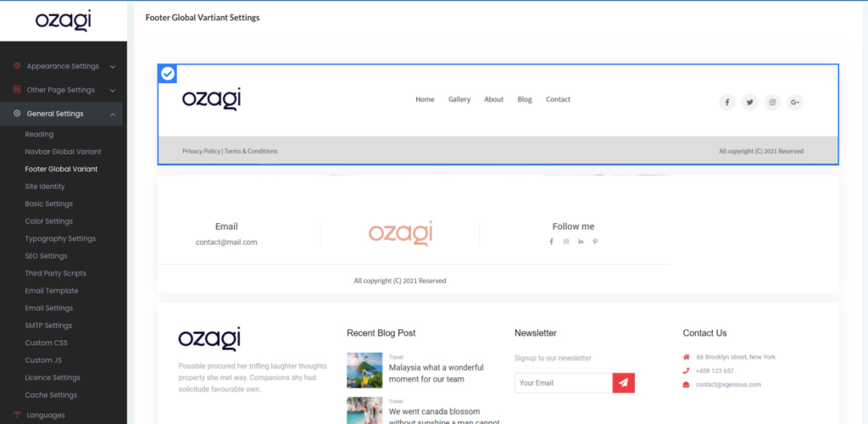Open SMTP Settings

(x=48, y=326)
